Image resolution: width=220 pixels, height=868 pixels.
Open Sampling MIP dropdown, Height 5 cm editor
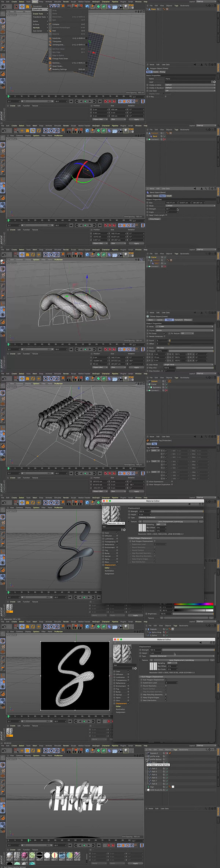point(161,524)
